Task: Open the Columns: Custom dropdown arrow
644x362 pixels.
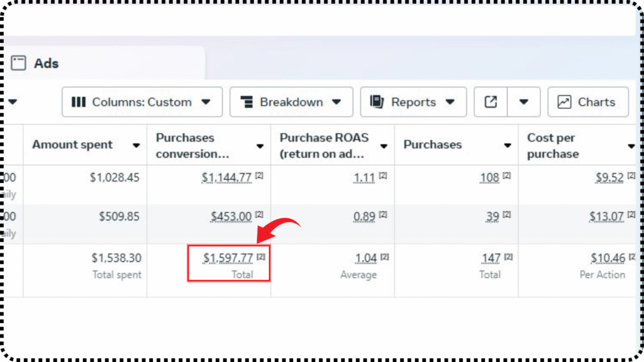Action: [206, 102]
